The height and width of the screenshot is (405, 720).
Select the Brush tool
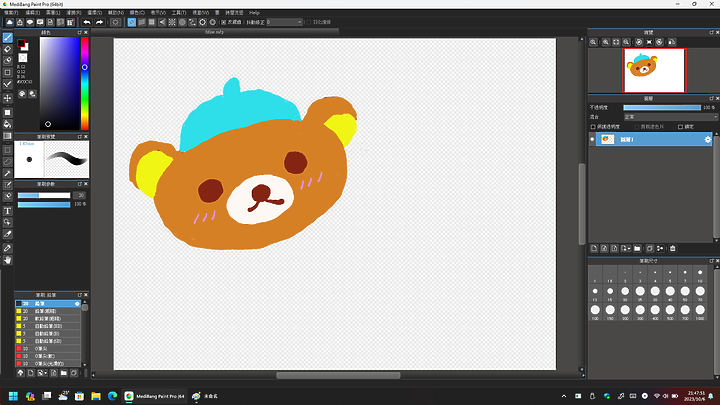click(x=7, y=38)
